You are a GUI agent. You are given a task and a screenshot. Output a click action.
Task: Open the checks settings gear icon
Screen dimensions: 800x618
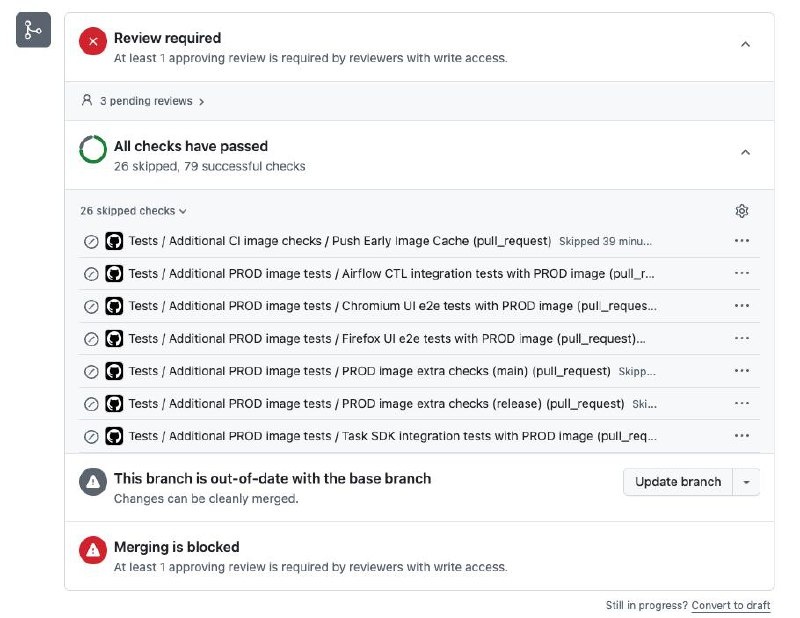(742, 211)
